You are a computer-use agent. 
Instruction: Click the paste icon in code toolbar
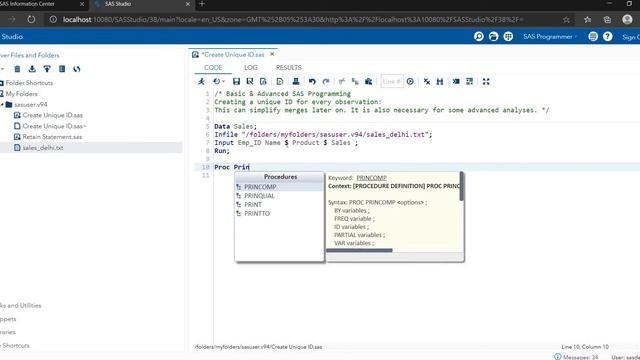pos(369,81)
